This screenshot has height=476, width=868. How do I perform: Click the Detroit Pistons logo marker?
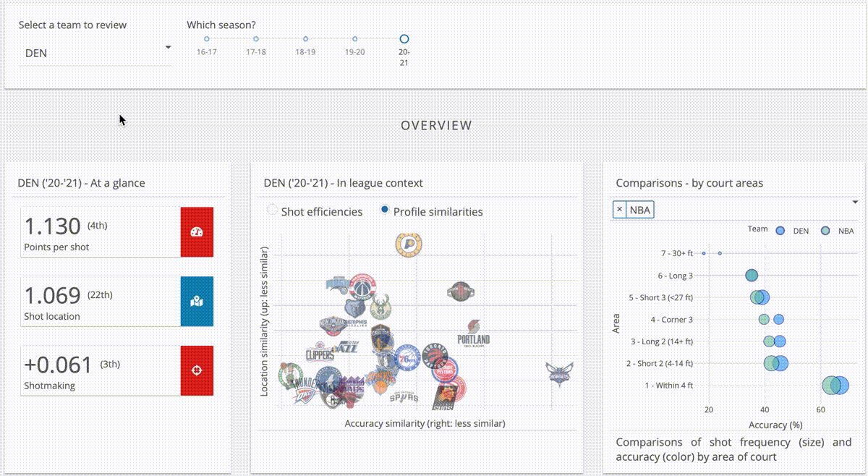click(446, 371)
